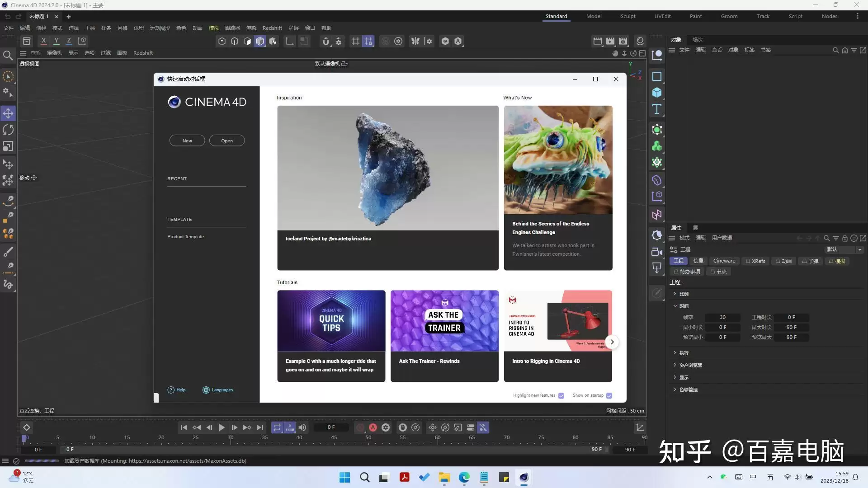Click the green cloner icon in right palette

(x=657, y=146)
